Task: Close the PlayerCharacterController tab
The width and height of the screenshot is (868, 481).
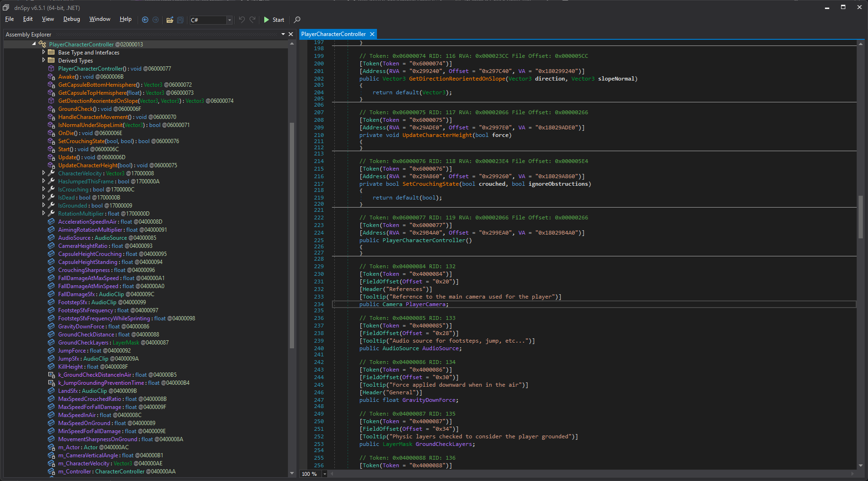Action: tap(372, 34)
